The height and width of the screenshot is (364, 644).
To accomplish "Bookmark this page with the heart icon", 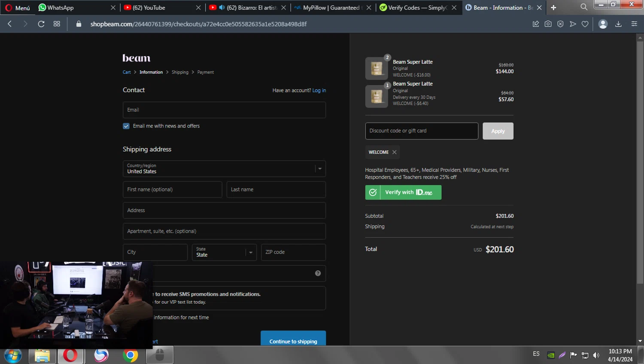I will [585, 24].
